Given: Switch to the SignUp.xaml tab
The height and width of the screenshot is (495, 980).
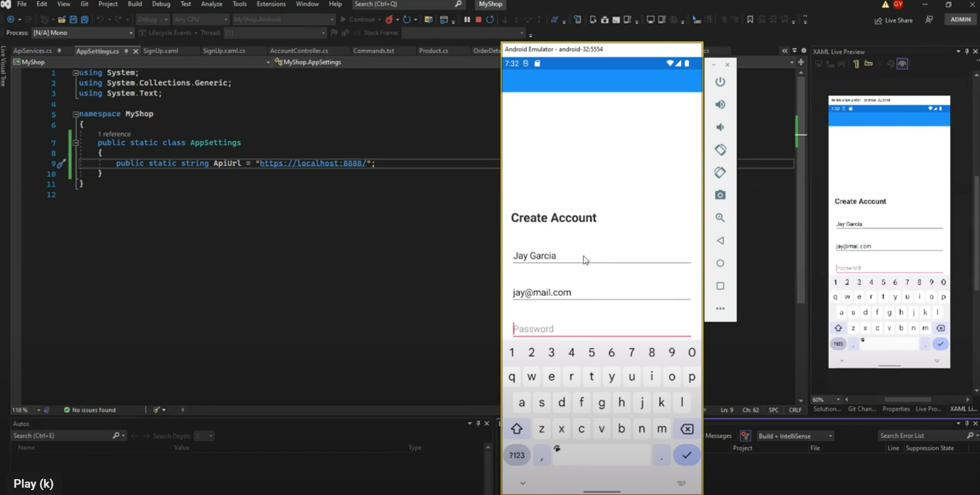Looking at the screenshot, I should [161, 51].
